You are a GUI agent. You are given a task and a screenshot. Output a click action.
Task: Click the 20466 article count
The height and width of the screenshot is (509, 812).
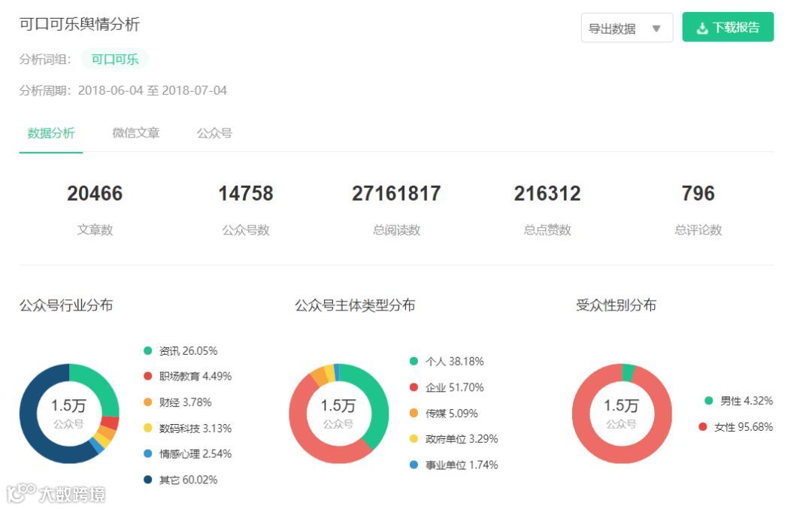pyautogui.click(x=95, y=193)
